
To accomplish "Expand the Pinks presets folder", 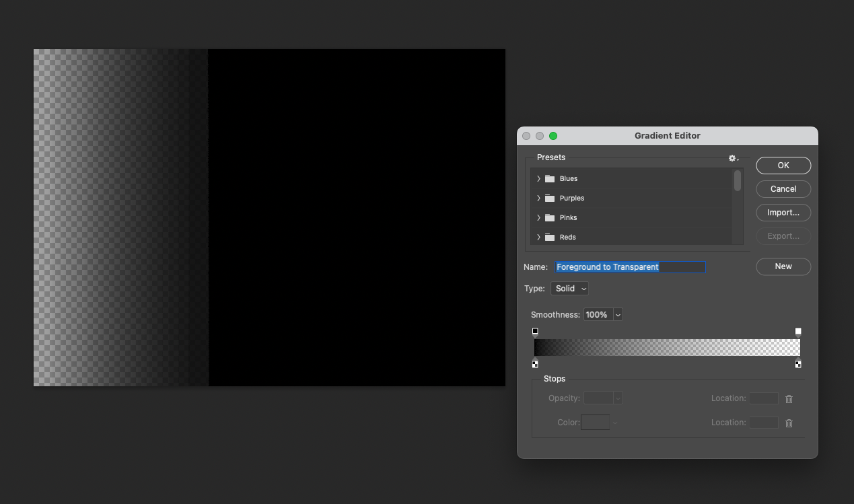I will click(538, 217).
